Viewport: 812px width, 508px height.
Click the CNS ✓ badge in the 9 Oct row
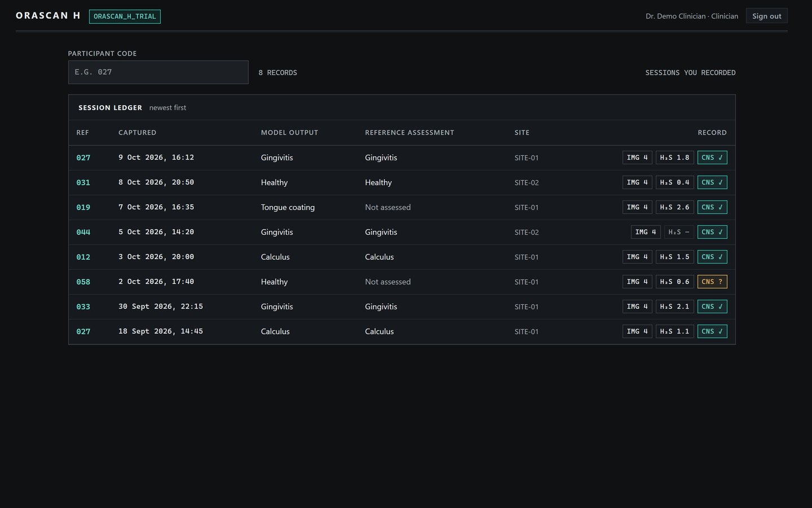coord(712,157)
